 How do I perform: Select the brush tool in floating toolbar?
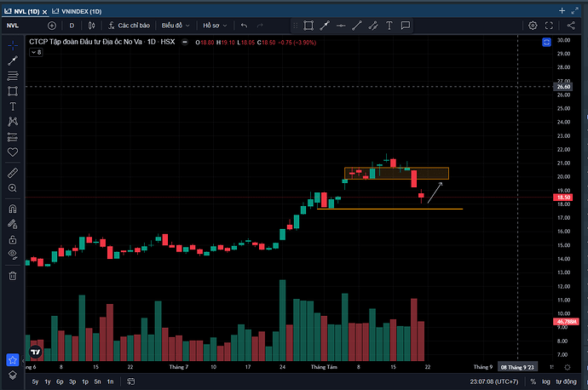point(373,26)
